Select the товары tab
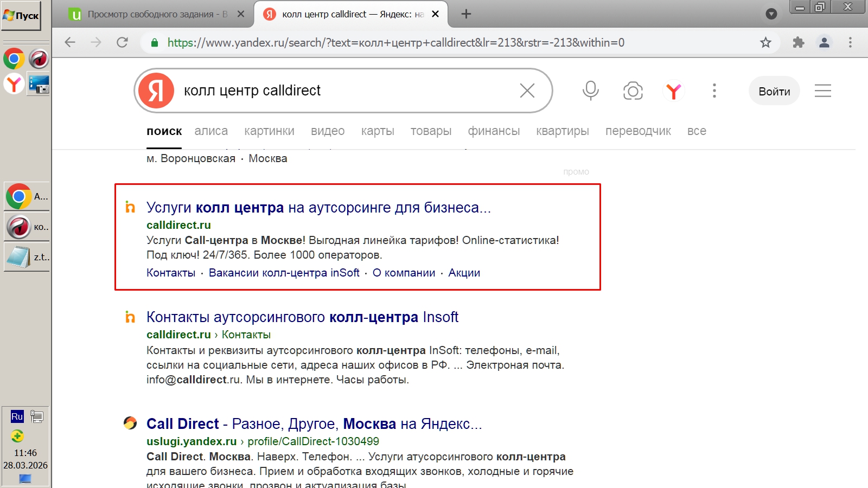This screenshot has height=488, width=868. pyautogui.click(x=431, y=131)
